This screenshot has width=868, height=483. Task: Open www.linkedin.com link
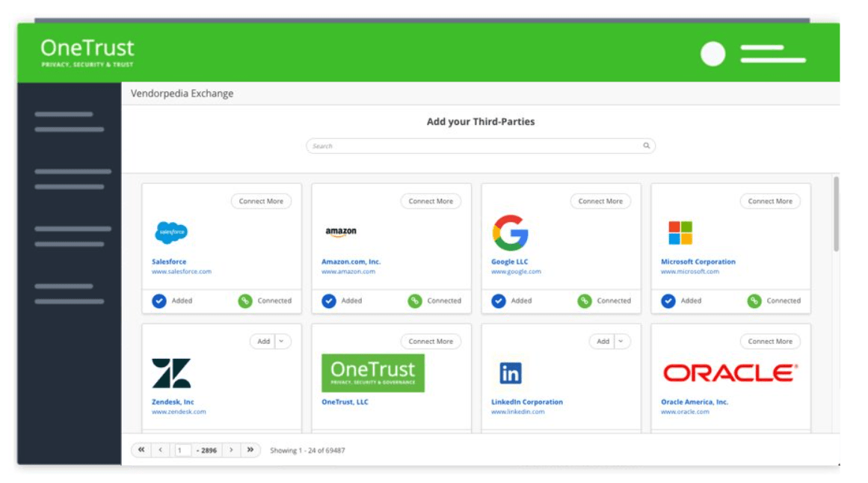pos(517,411)
